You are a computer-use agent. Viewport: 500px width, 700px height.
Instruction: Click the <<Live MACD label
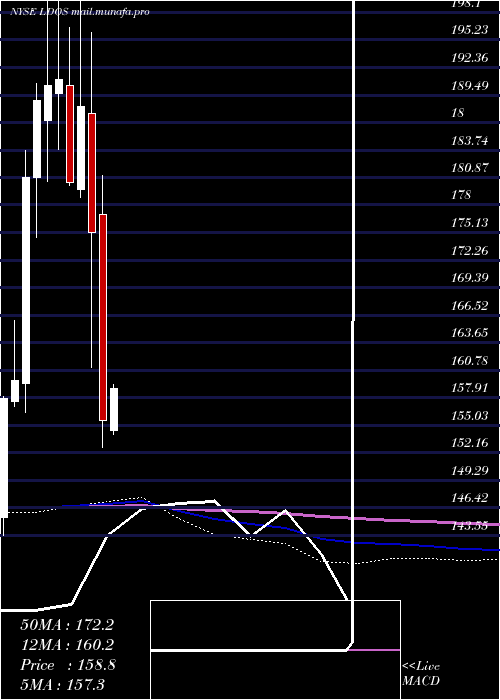pos(421,674)
